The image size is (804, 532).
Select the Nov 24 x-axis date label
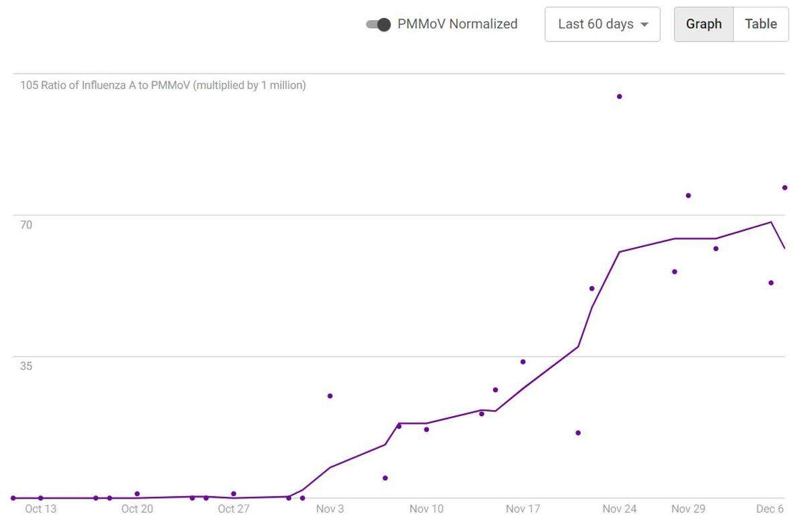620,509
